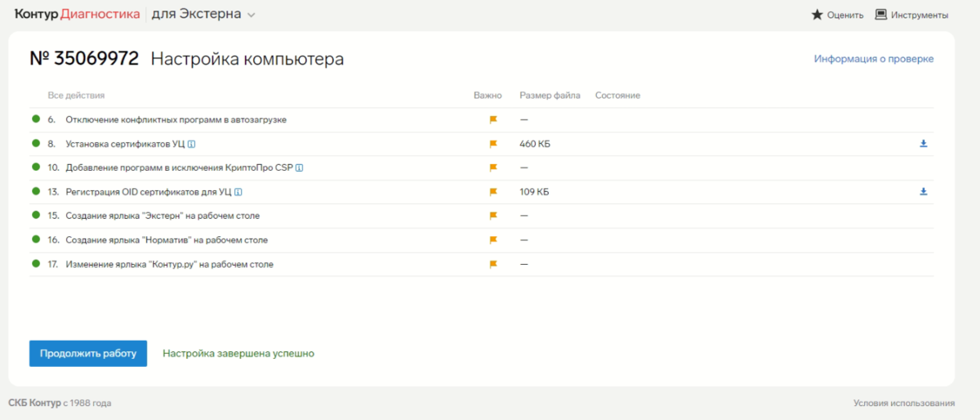This screenshot has width=980, height=420.
Task: Click the 'Настройка компьютера' heading
Action: 247,59
